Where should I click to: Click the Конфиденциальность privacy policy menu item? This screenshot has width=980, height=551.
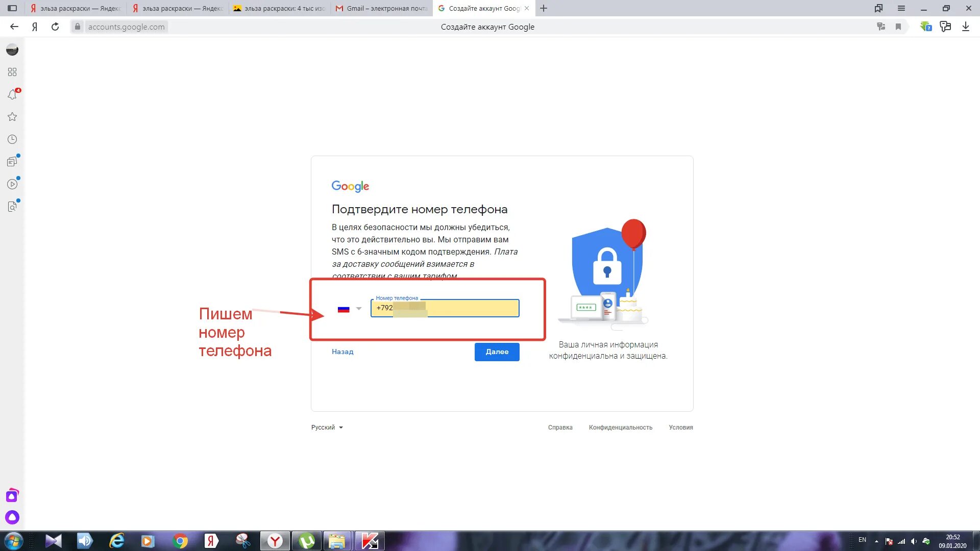point(621,427)
